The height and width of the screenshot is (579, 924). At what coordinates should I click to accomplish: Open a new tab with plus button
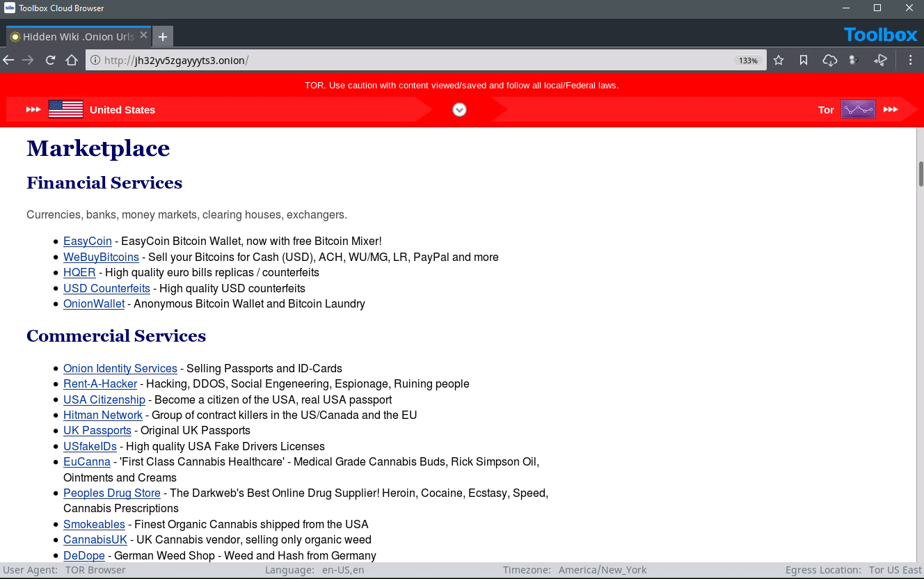[x=163, y=37]
